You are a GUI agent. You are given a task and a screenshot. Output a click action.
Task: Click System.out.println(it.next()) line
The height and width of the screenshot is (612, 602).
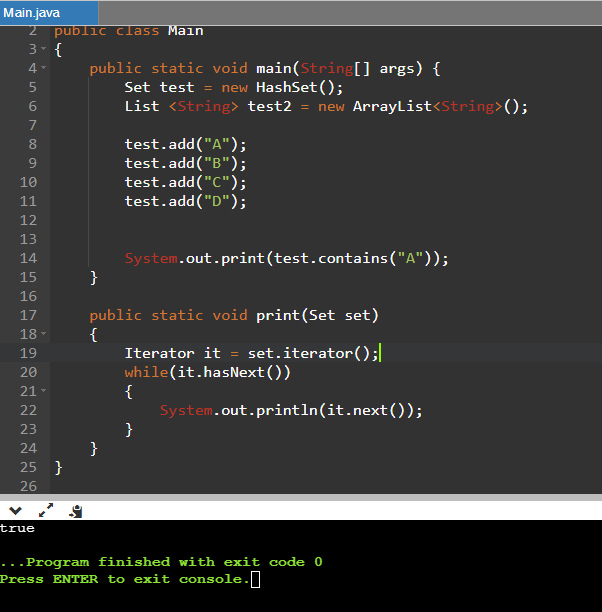[291, 411]
